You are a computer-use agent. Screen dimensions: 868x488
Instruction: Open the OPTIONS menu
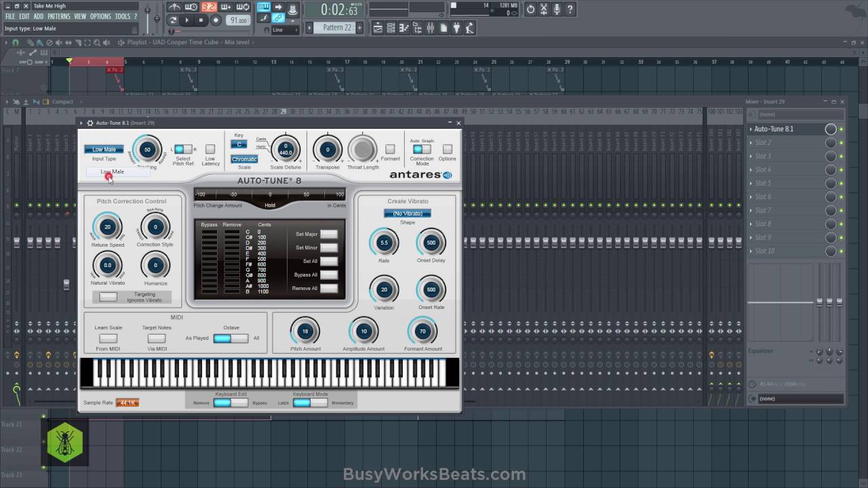(x=101, y=16)
